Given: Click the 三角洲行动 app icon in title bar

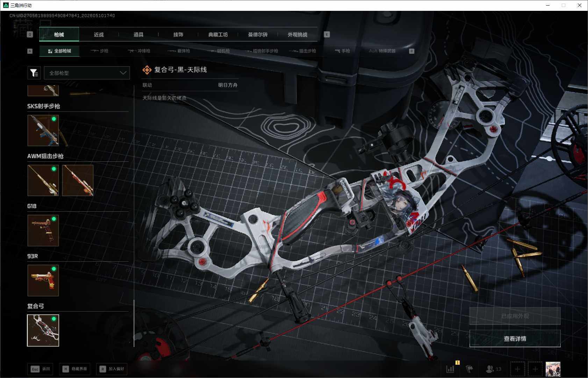Looking at the screenshot, I should (6, 5).
